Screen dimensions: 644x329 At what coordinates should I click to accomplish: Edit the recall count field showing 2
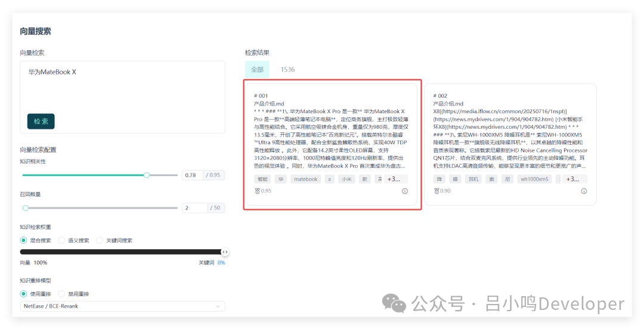pyautogui.click(x=194, y=208)
